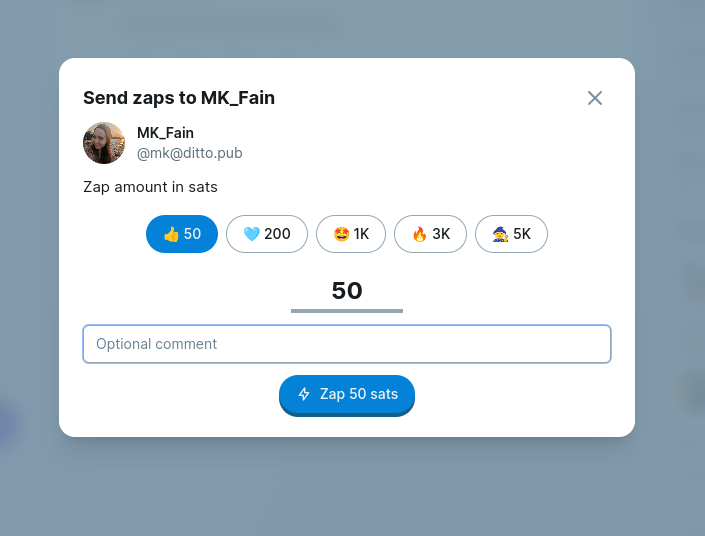This screenshot has height=536, width=705.
Task: Click the star-eyes emoji icon
Action: 341,234
